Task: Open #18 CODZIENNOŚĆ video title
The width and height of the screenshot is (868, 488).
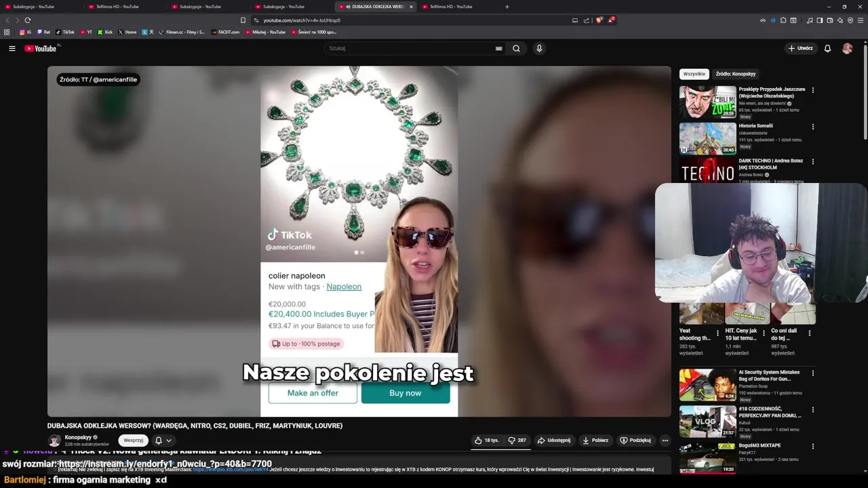Action: click(x=770, y=412)
